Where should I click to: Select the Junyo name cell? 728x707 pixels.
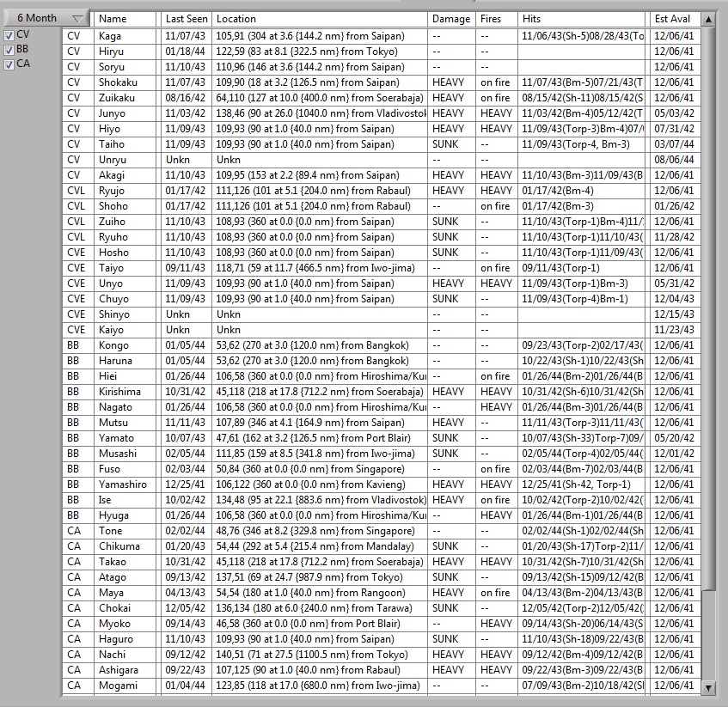click(125, 113)
